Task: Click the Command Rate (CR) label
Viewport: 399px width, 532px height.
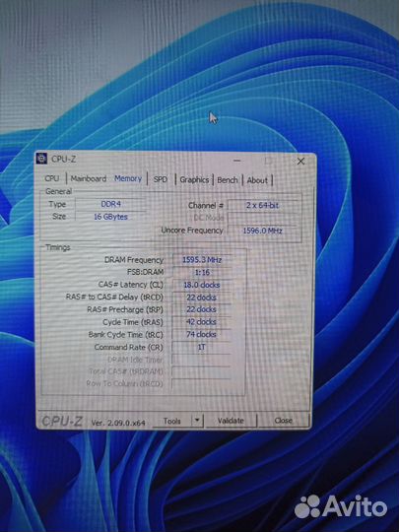Action: coord(129,347)
